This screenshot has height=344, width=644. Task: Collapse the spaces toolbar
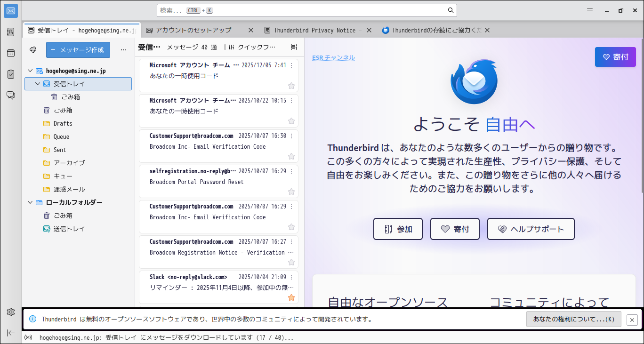[x=11, y=333]
